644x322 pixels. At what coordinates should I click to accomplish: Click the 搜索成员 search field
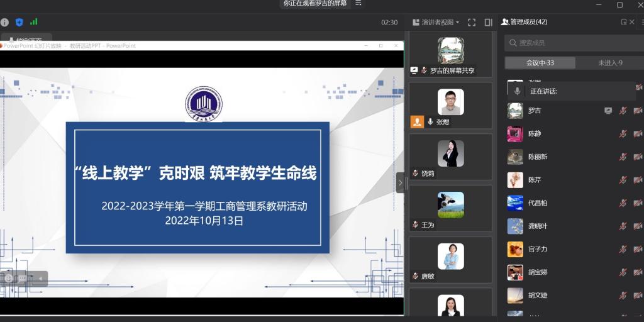(572, 43)
